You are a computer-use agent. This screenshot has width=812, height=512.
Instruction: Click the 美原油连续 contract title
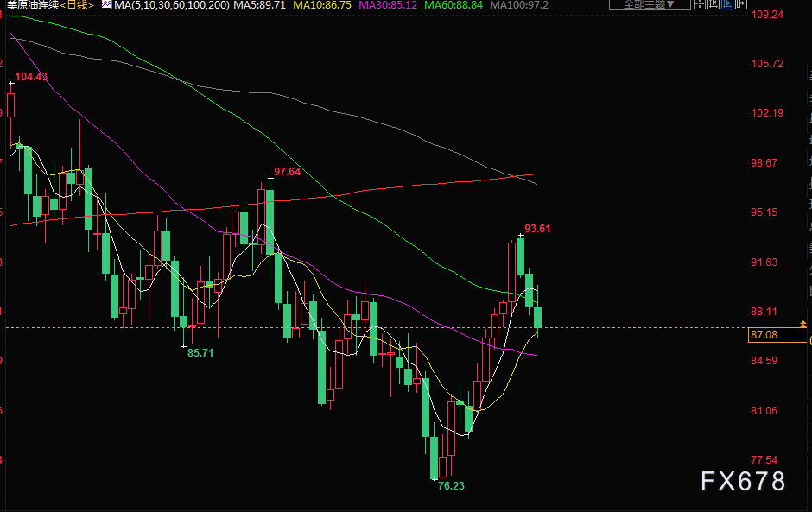click(33, 5)
